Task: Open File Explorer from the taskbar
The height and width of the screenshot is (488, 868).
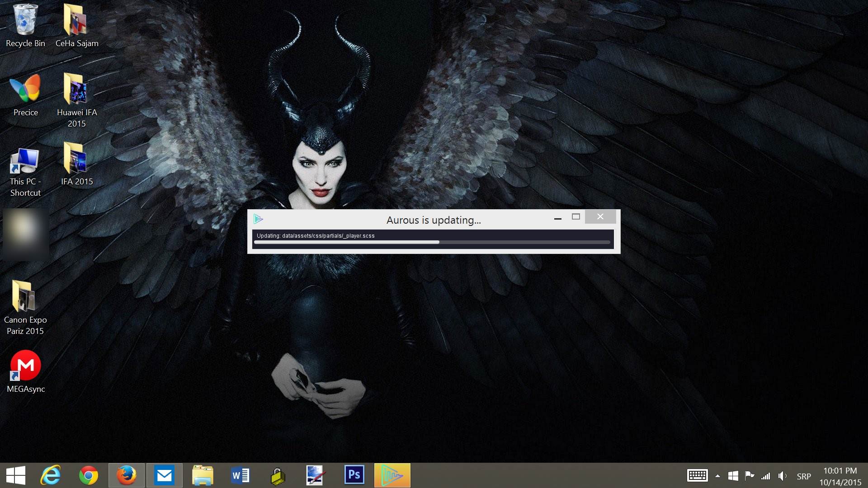Action: pos(202,475)
